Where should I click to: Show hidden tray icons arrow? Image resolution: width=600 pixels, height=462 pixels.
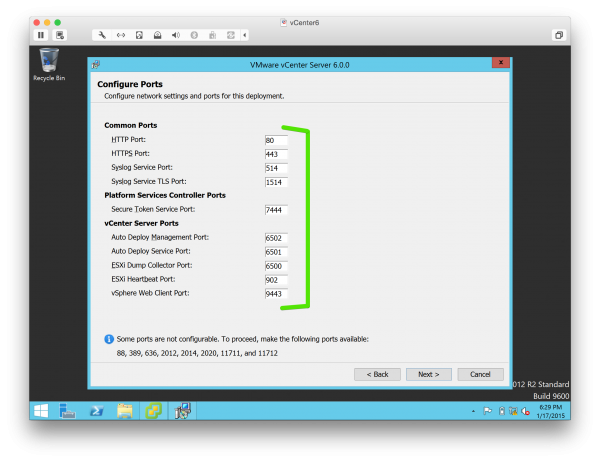click(x=473, y=411)
